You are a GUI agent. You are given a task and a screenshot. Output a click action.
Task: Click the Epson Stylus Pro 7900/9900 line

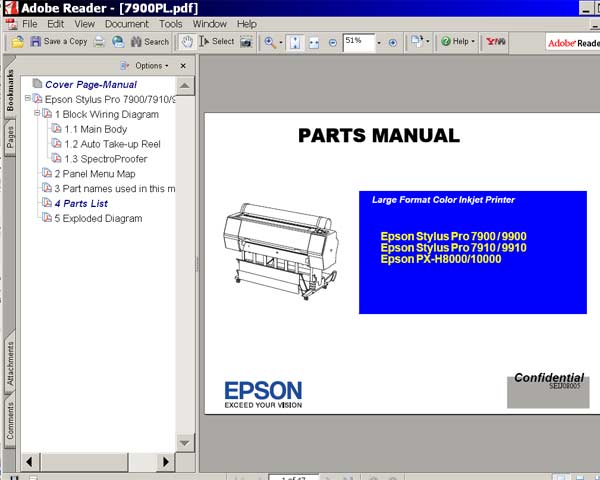click(453, 236)
